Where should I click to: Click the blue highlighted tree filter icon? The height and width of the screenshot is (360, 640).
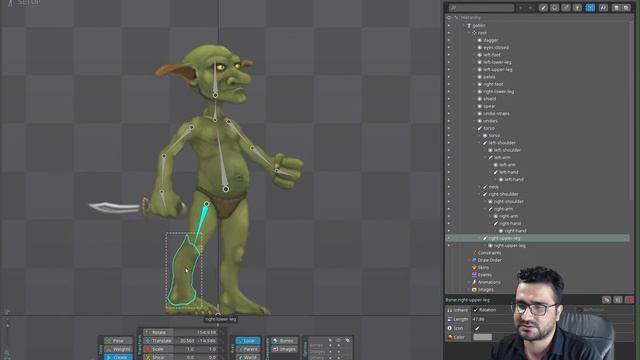coord(590,8)
